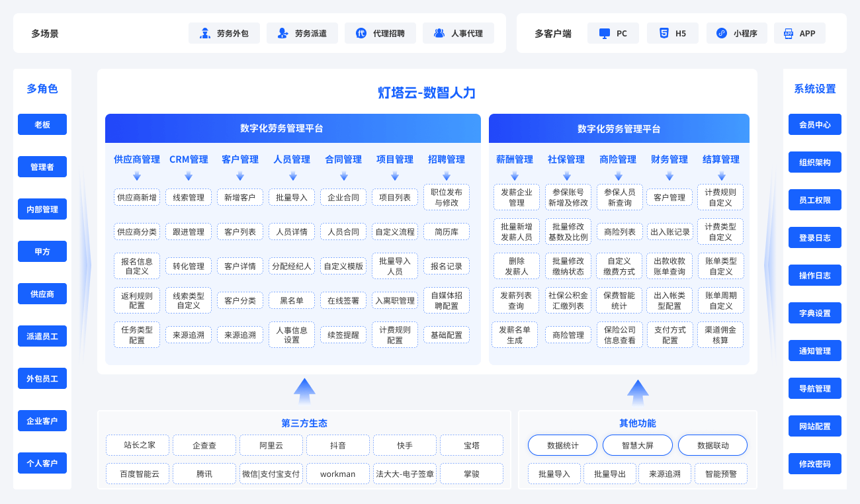The height and width of the screenshot is (504, 860).
Task: Select the 内部管理 role on the left
Action: pos(42,209)
